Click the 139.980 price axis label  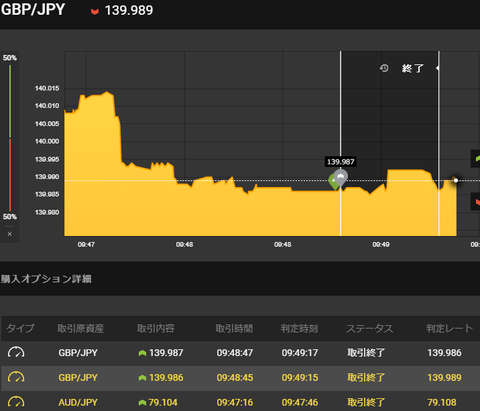pyautogui.click(x=47, y=212)
